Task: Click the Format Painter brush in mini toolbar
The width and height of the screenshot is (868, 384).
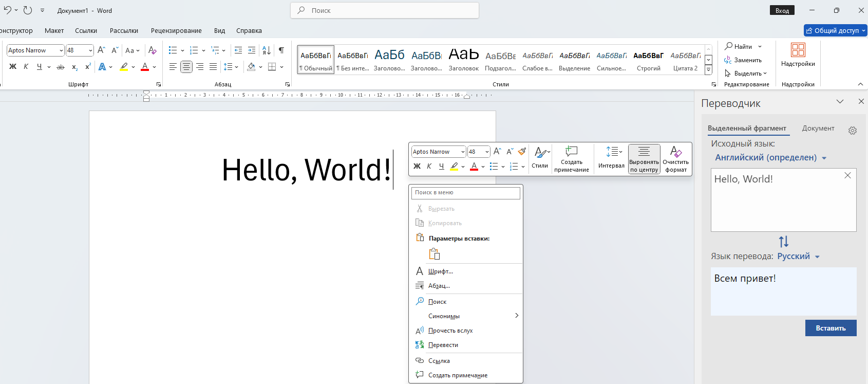Action: [522, 152]
